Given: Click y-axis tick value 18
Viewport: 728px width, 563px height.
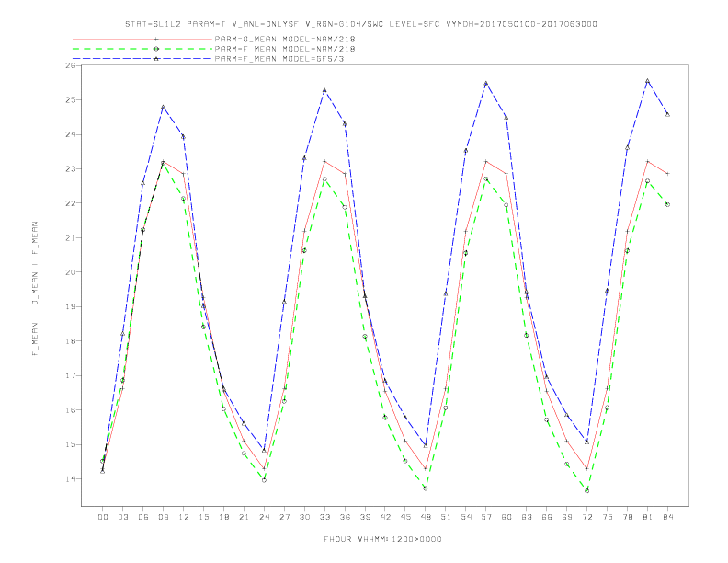Looking at the screenshot, I should (71, 341).
